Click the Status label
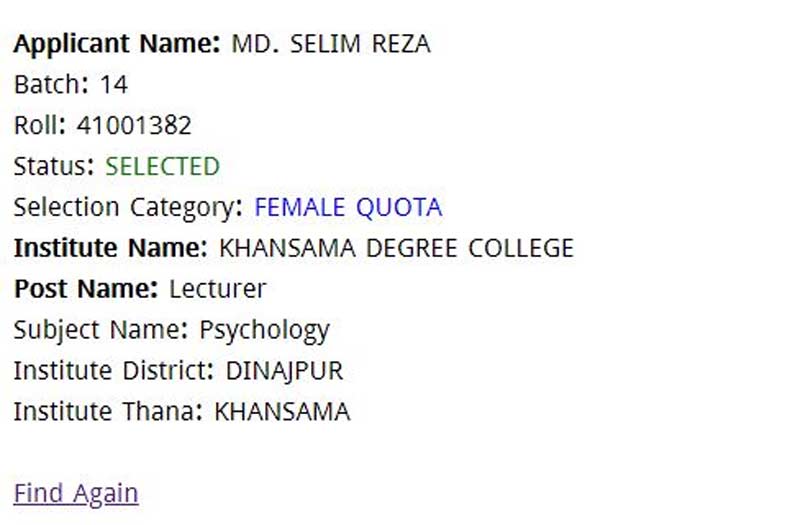This screenshot has height=525, width=790. (54, 166)
